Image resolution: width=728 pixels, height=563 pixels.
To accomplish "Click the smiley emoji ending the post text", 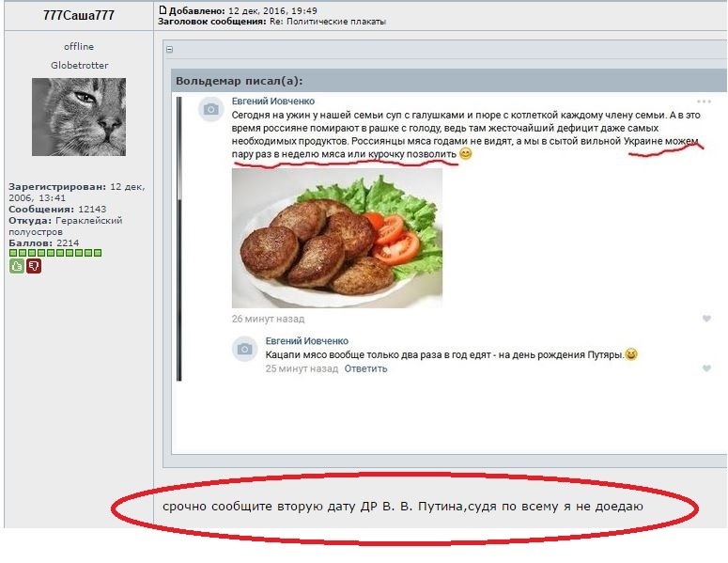I will 465,154.
